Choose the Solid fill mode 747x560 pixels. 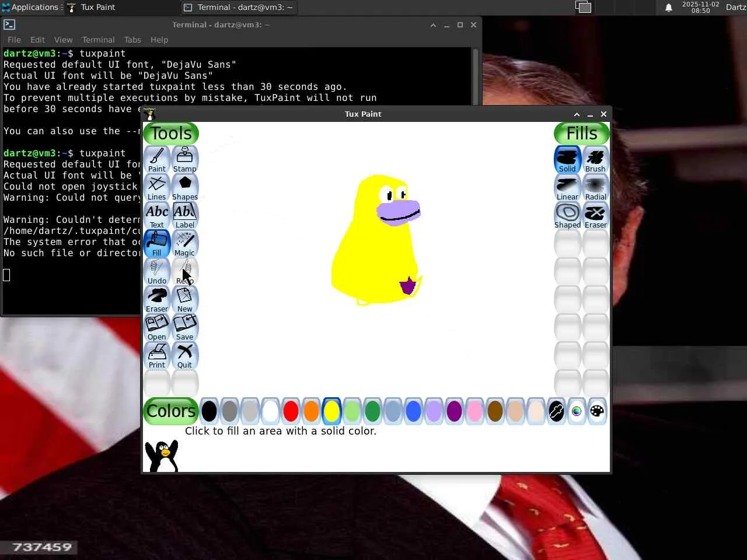(x=567, y=160)
